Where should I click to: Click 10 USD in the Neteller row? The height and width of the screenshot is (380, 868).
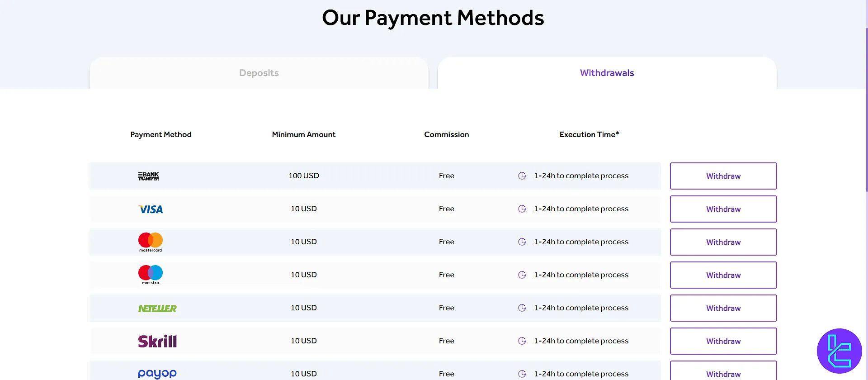pyautogui.click(x=304, y=308)
